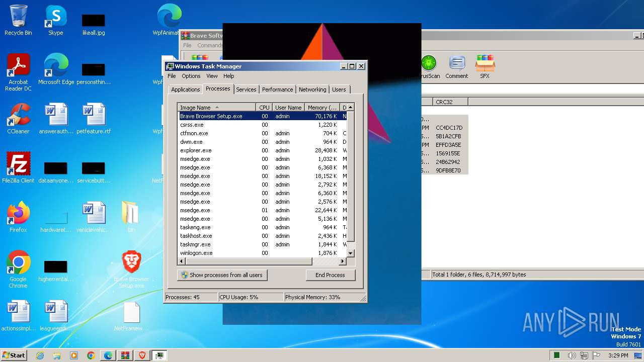Click network icon in system tray
The image size is (644, 362).
584,355
